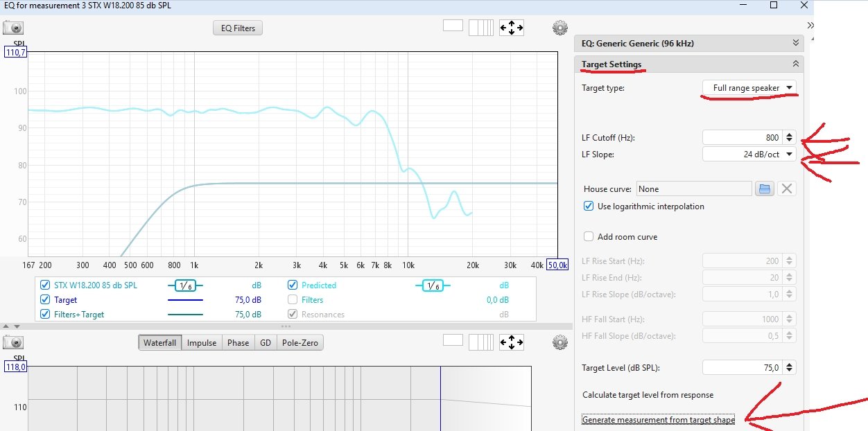Image resolution: width=868 pixels, height=431 pixels.
Task: Click the house curve folder browse icon
Action: click(764, 188)
